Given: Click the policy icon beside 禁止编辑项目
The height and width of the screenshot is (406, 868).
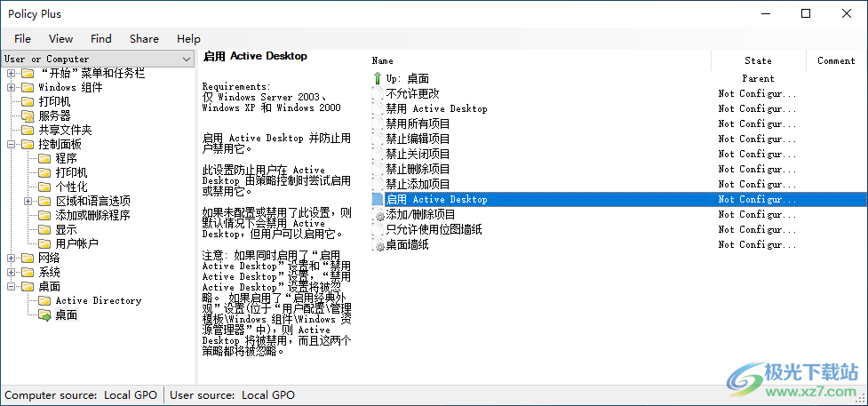Looking at the screenshot, I should coord(378,139).
